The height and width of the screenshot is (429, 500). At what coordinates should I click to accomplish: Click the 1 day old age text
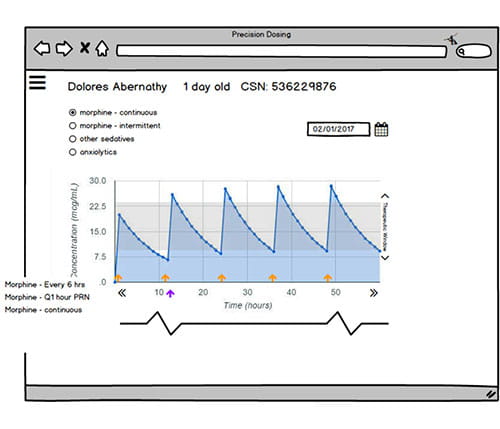[207, 87]
